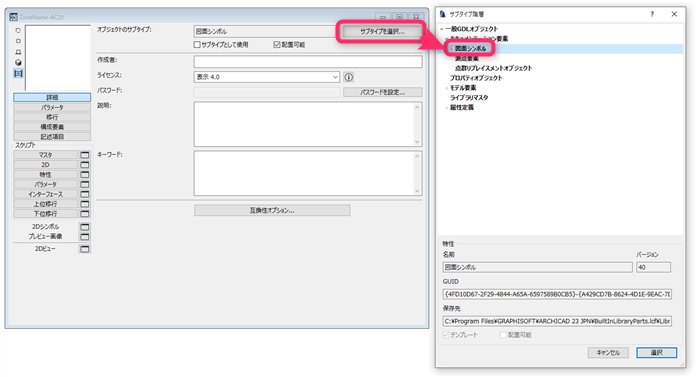Screen dimensions: 700x377
Task: Expand the 図面シンボル tree node arrow
Action: 451,49
